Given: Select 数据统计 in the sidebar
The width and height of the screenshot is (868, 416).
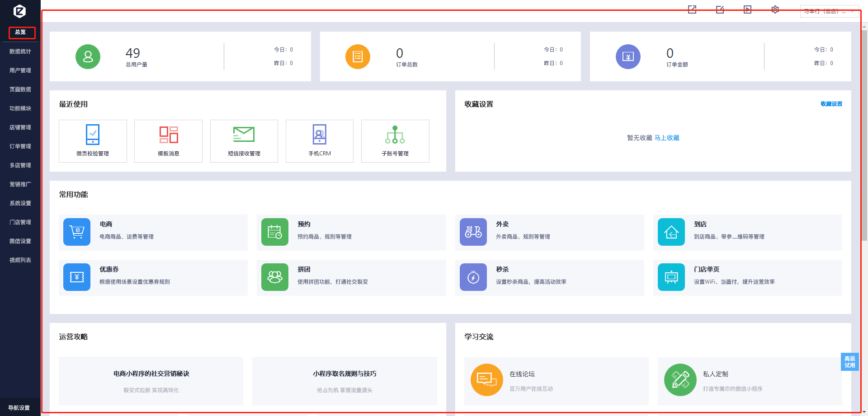Looking at the screenshot, I should point(20,51).
